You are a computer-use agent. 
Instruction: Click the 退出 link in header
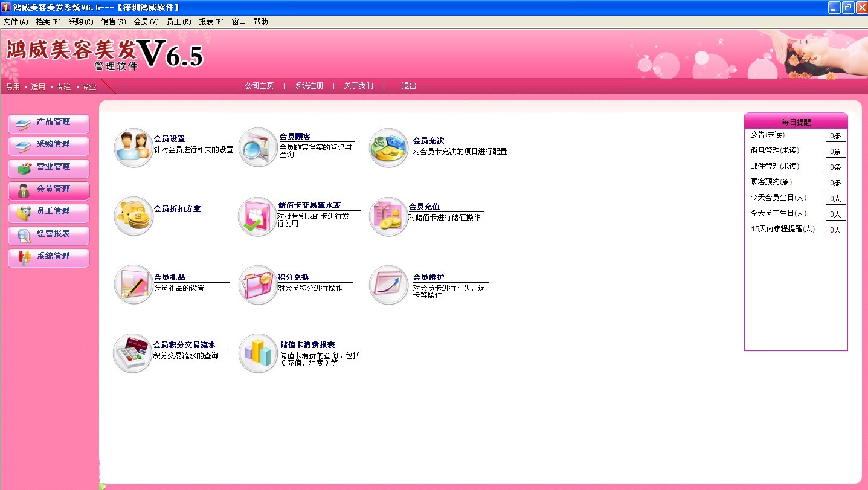[x=409, y=86]
